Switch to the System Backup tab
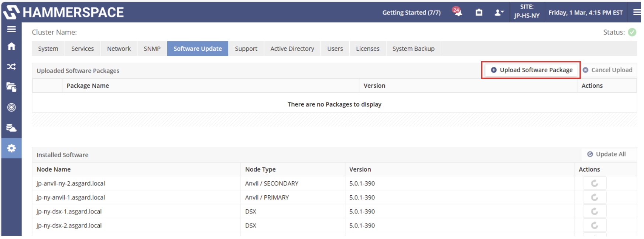The image size is (644, 239). point(413,48)
